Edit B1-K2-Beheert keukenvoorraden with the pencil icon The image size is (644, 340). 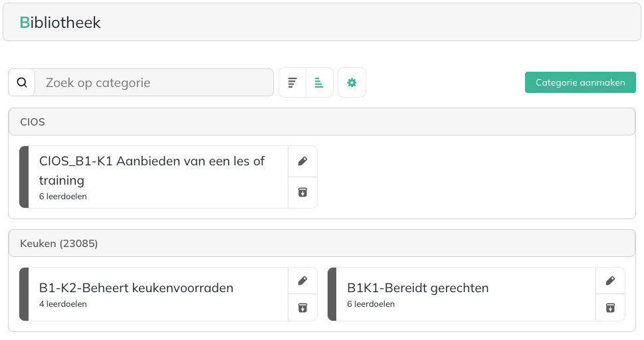click(302, 281)
